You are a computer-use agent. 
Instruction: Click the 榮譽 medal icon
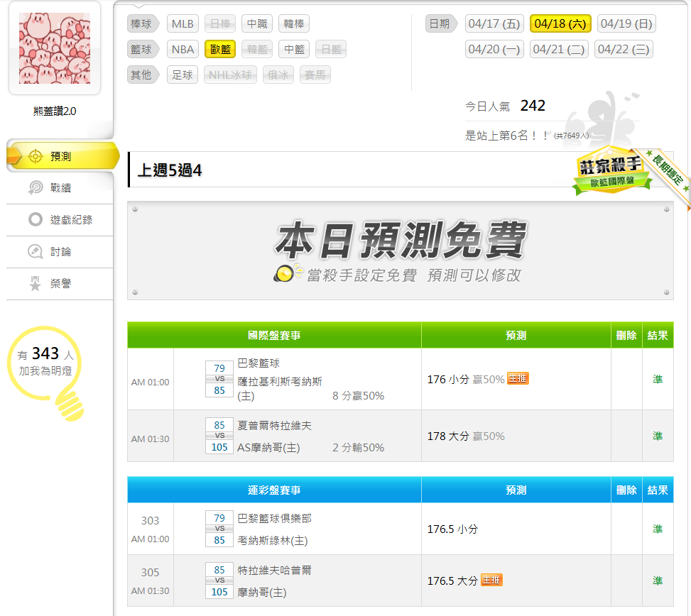35,284
